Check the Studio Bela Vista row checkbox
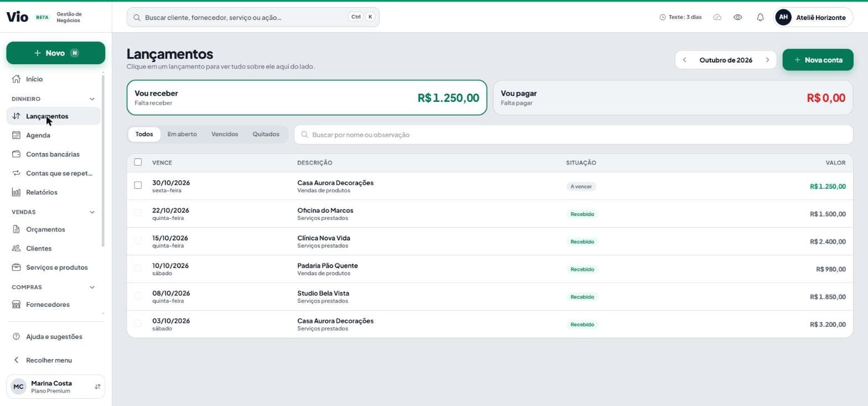The height and width of the screenshot is (406, 868). (138, 296)
